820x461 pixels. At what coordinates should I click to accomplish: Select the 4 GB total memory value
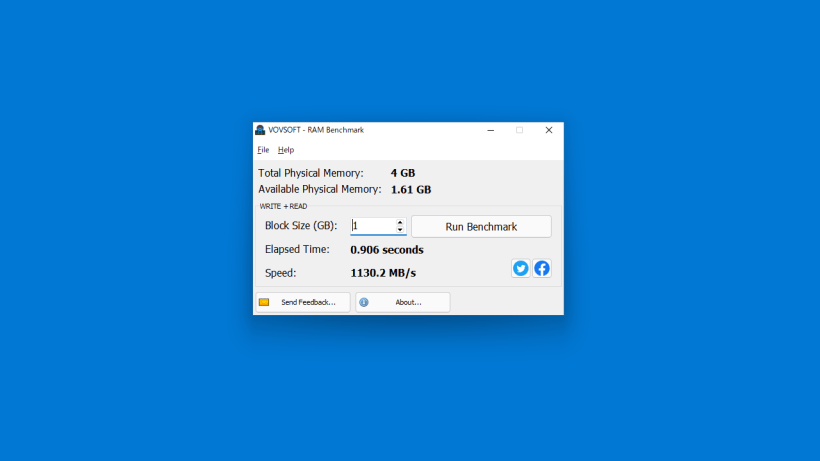[403, 173]
